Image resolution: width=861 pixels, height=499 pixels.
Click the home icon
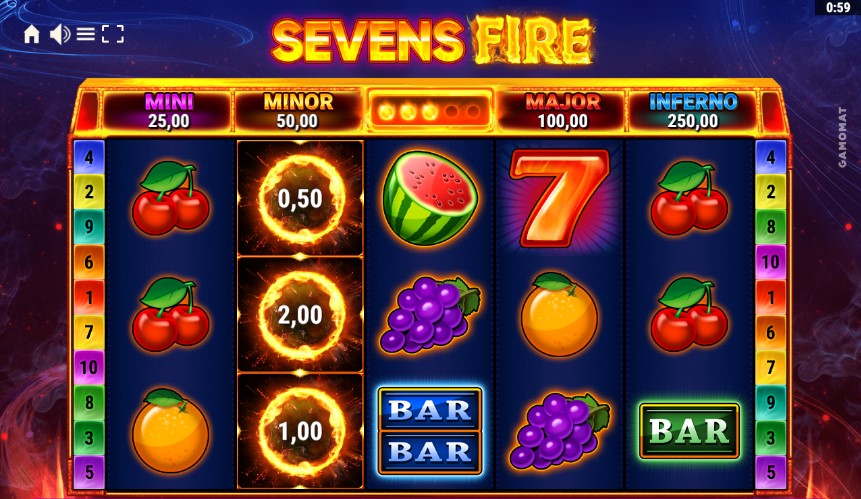click(32, 35)
